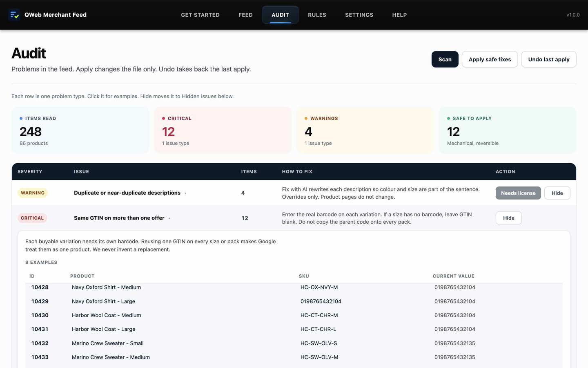
Task: Click the CURRENT VALUE column header
Action: click(x=454, y=276)
